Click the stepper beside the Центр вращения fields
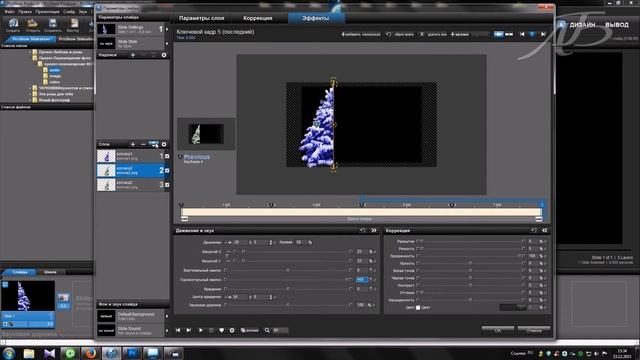The width and height of the screenshot is (640, 360). pyautogui.click(x=271, y=297)
